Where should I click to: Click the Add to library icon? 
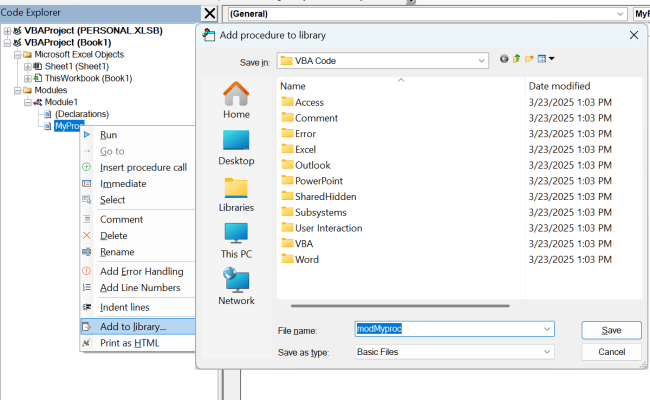(x=87, y=327)
